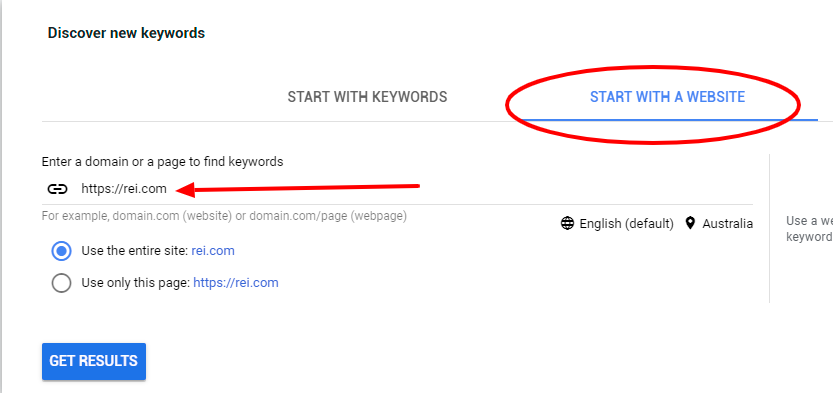Click the 'For example, domain.com' hint text

click(225, 216)
